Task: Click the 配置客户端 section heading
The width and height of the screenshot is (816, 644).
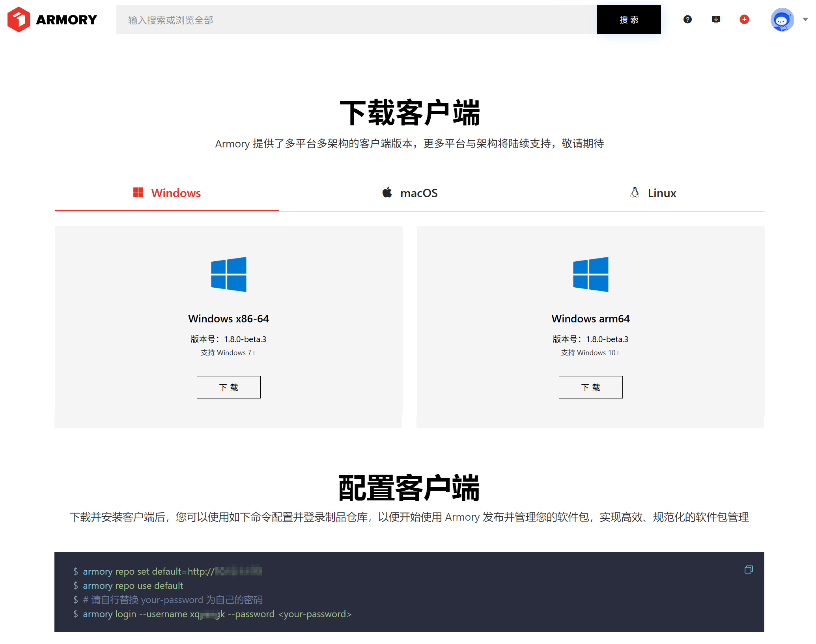Action: click(409, 488)
